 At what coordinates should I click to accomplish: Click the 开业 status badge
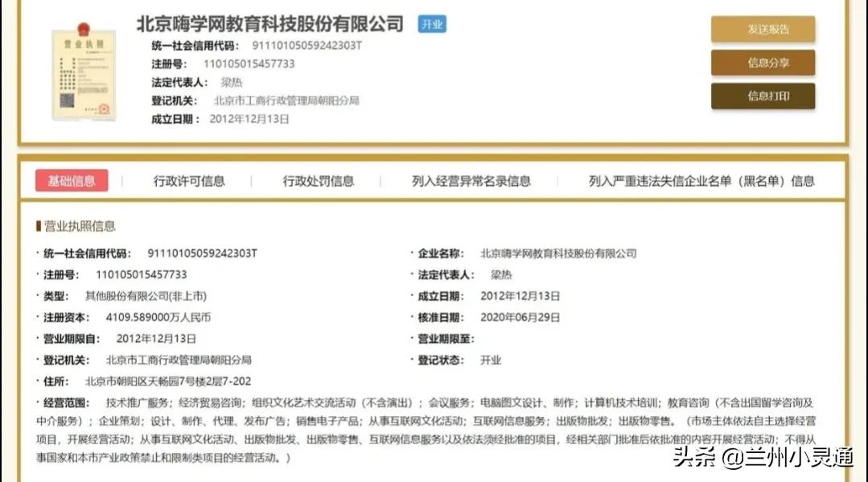point(431,24)
